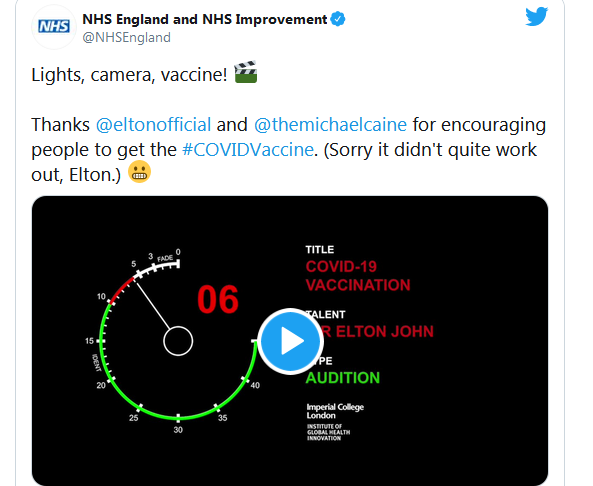Click the green AUDITION label
The width and height of the screenshot is (593, 486).
(343, 378)
